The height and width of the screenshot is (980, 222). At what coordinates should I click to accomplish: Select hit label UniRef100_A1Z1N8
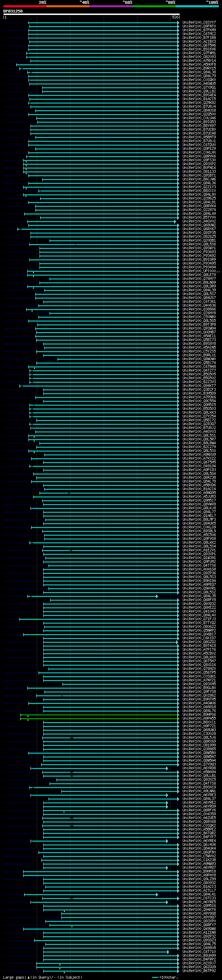pyautogui.click(x=199, y=932)
